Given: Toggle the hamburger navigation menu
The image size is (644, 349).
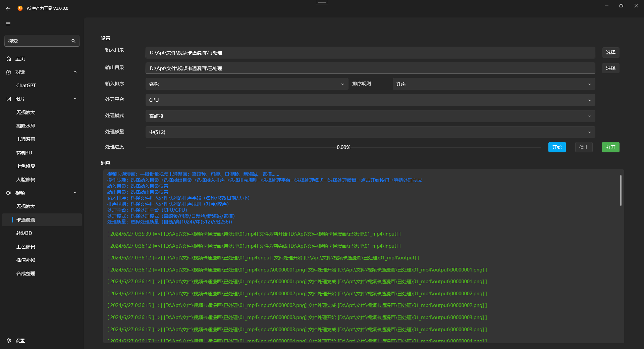Looking at the screenshot, I should [x=8, y=24].
